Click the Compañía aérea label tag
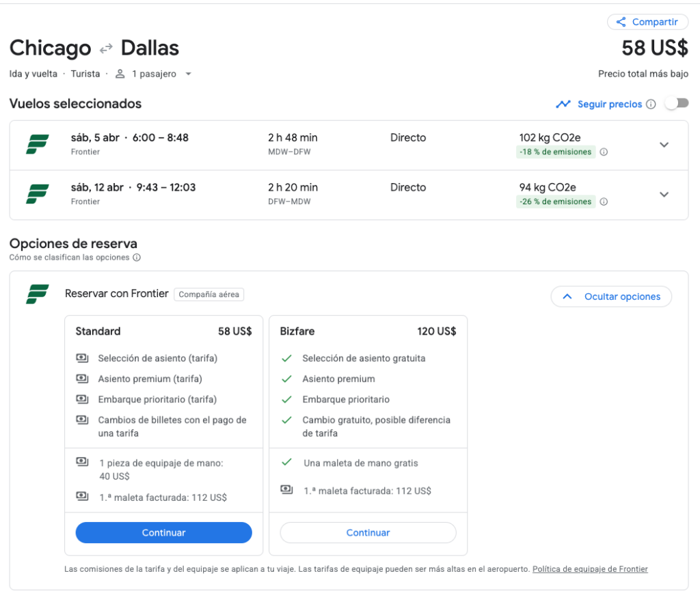Viewport: 700px width, 593px height. click(208, 294)
